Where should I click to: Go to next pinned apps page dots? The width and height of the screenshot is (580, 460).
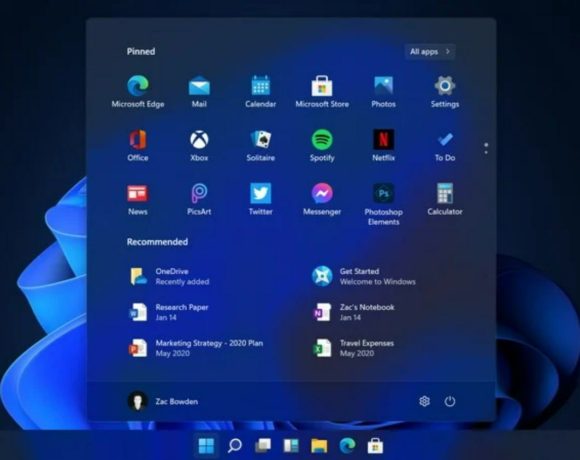point(486,148)
